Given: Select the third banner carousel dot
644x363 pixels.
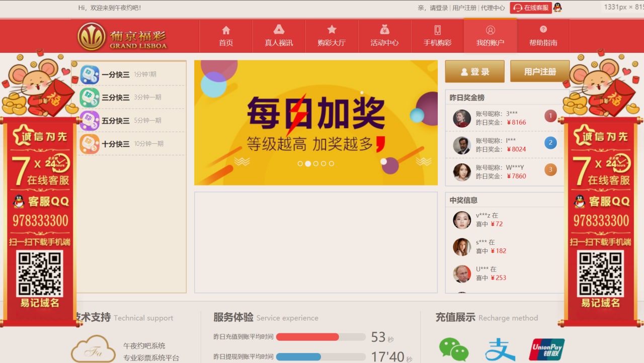Looking at the screenshot, I should pyautogui.click(x=316, y=163).
